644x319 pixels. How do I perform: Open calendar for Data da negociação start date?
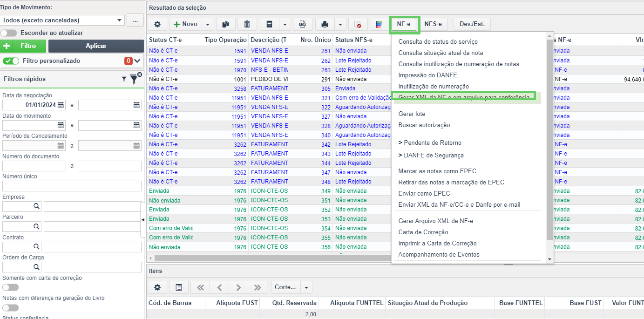[x=61, y=105]
